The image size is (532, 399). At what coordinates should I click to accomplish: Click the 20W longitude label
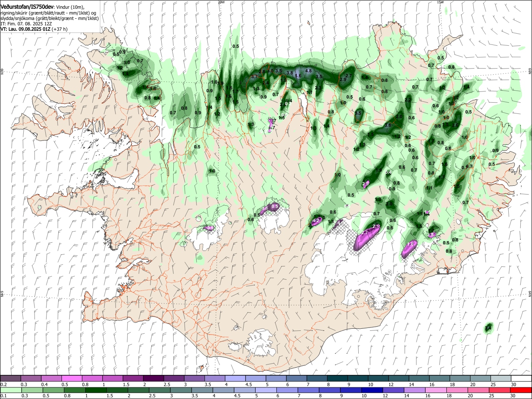tap(221, 2)
